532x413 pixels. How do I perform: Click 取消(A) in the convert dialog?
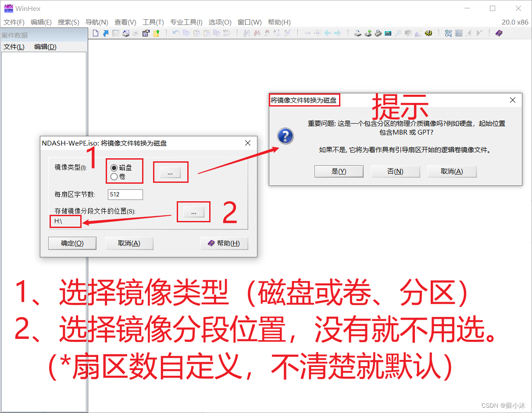click(129, 243)
